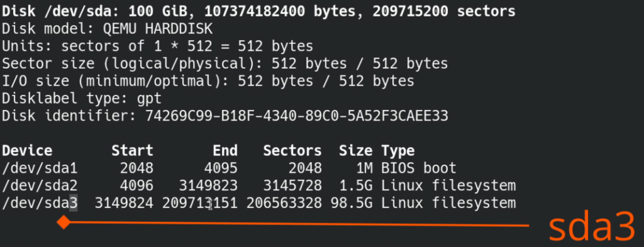Click the Disklabel type gpt text
The width and height of the screenshot is (644, 247).
[82, 99]
